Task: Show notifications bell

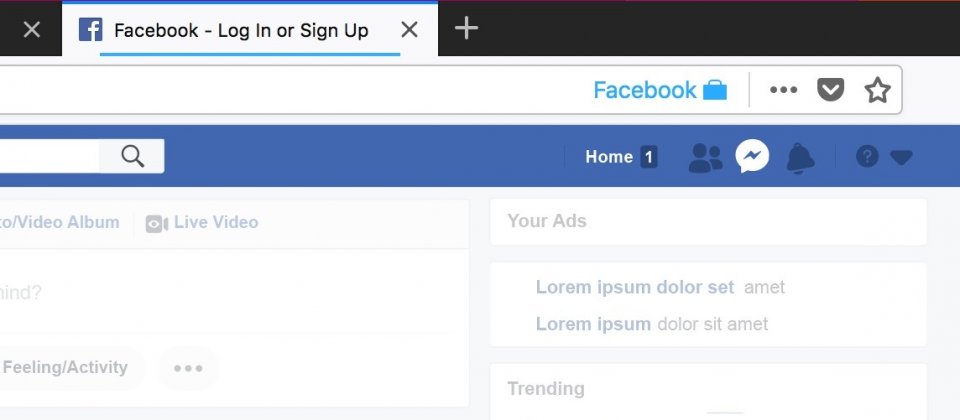Action: tap(800, 157)
